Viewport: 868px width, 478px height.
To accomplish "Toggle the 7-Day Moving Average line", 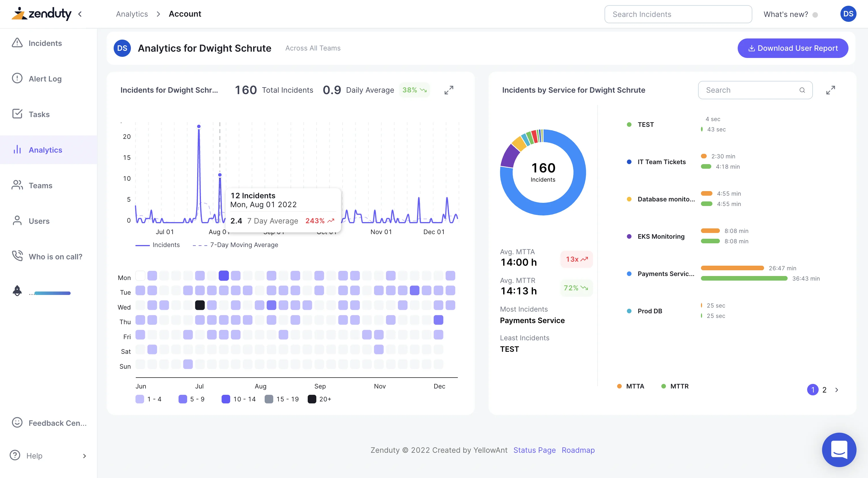I will coord(244,245).
